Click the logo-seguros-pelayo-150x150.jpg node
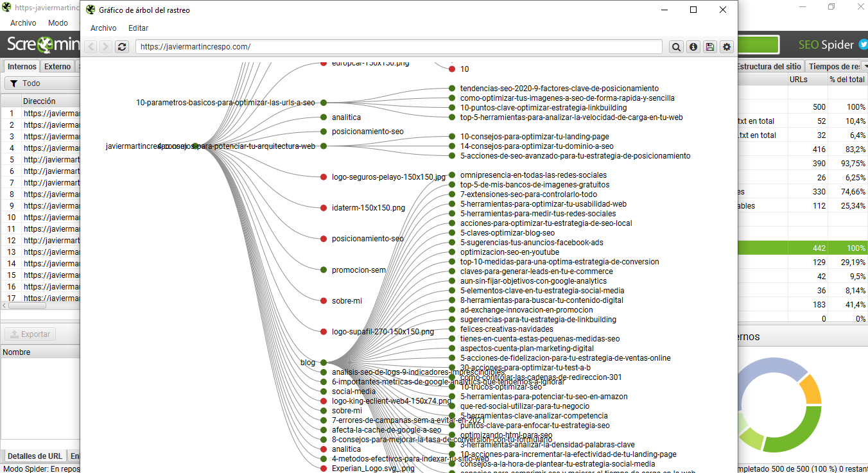 [324, 177]
